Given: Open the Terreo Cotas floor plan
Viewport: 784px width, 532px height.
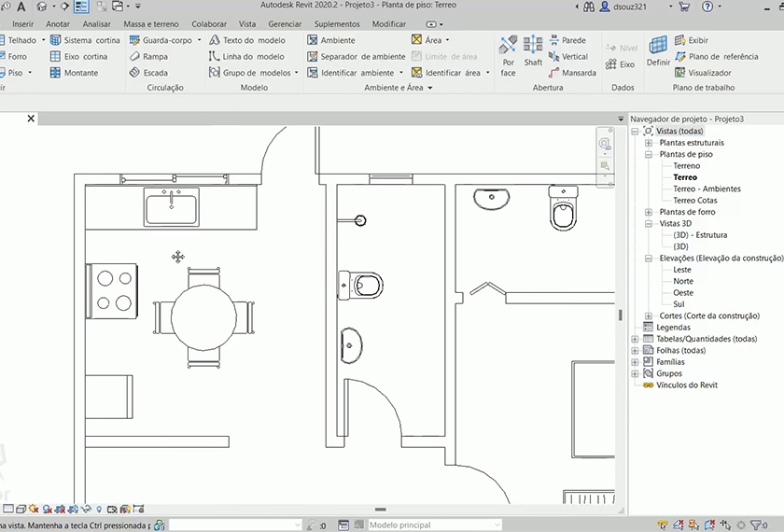Looking at the screenshot, I should point(694,201).
